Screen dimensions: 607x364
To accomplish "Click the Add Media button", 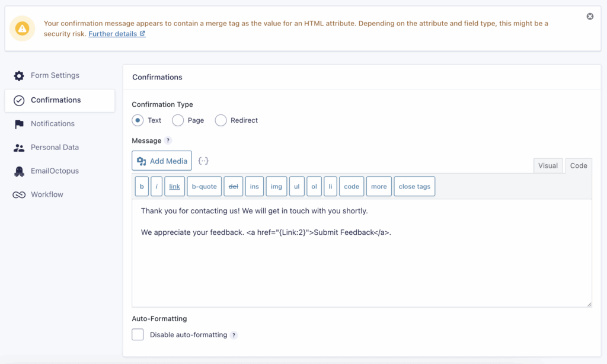I will click(x=162, y=161).
